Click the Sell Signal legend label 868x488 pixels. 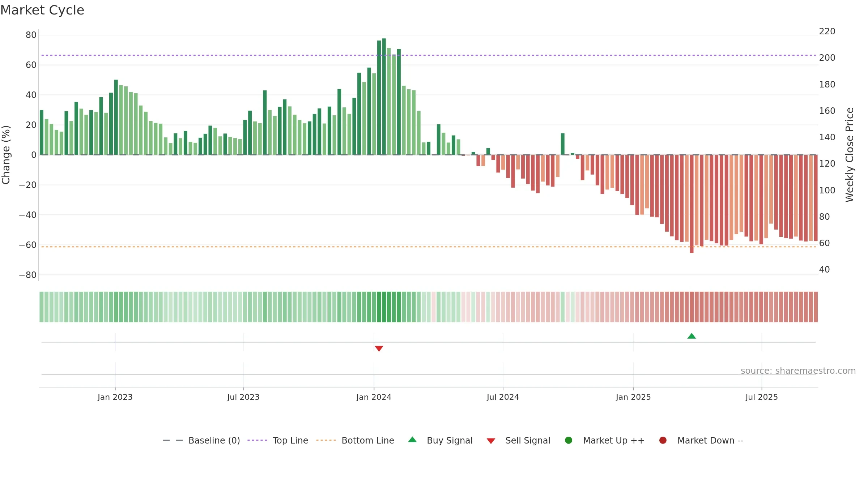coord(528,440)
